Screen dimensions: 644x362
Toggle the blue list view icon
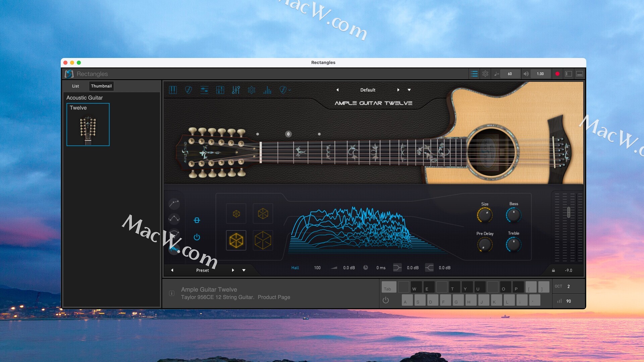[474, 74]
